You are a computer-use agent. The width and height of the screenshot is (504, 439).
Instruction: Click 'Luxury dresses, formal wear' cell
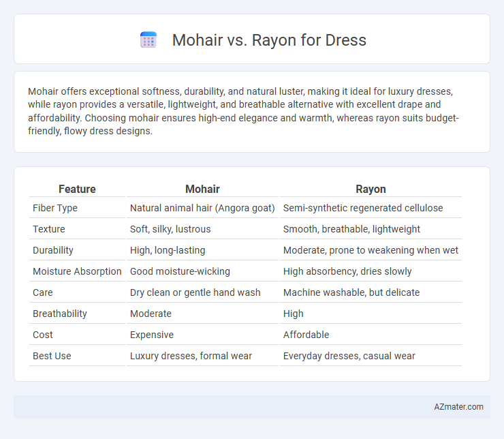pos(191,356)
